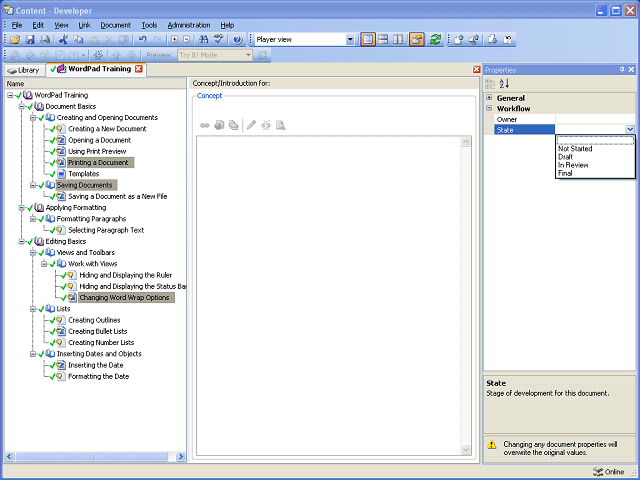Collapse the Editing Basics tree node
The image size is (640, 480).
coord(22,242)
